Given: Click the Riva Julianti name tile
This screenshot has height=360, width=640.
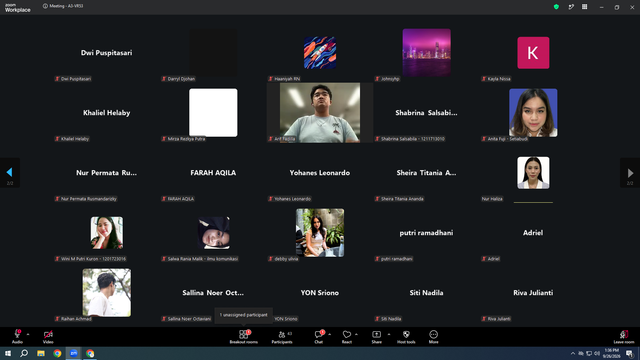Looking at the screenshot, I should point(533,293).
